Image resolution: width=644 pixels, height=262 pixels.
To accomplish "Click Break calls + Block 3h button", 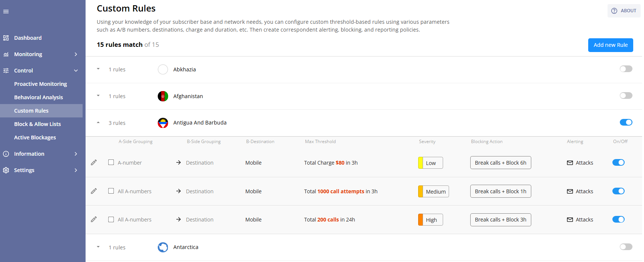I will pyautogui.click(x=500, y=220).
